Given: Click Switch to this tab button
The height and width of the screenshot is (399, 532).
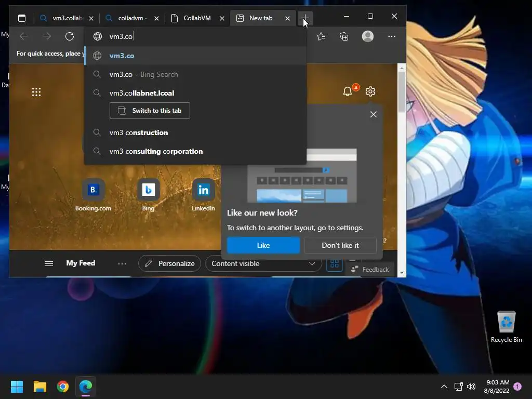Looking at the screenshot, I should click(x=150, y=111).
